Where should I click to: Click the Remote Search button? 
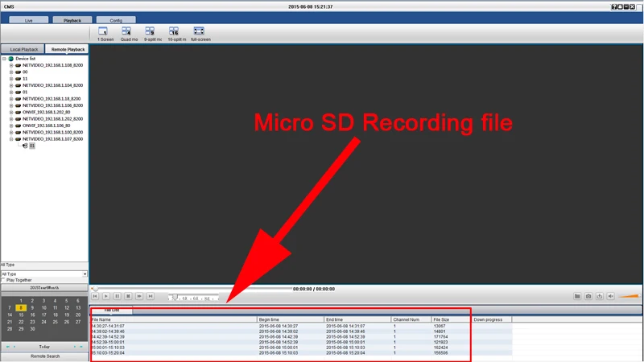pyautogui.click(x=44, y=356)
